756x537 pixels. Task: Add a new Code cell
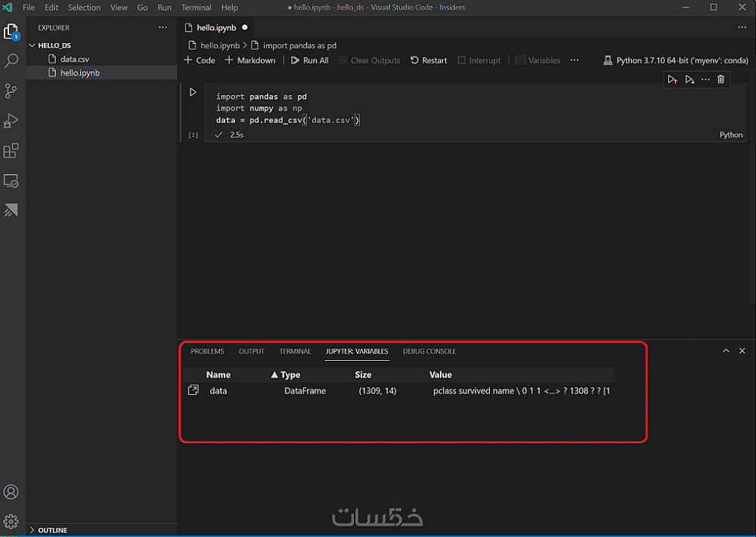coord(200,61)
